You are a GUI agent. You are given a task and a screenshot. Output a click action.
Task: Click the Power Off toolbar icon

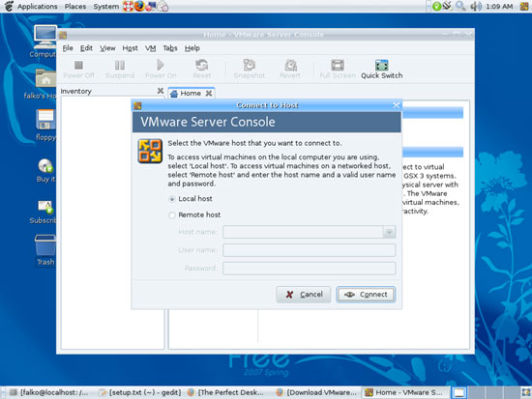78,65
